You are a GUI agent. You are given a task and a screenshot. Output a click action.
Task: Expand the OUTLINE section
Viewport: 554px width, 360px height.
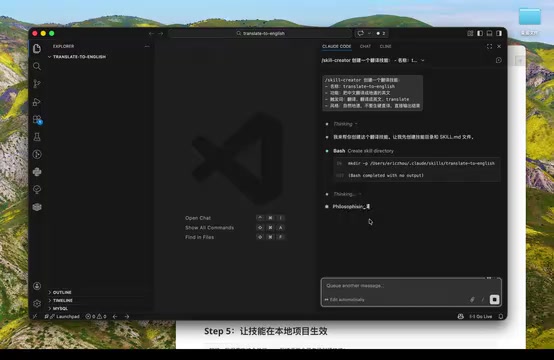click(60, 293)
